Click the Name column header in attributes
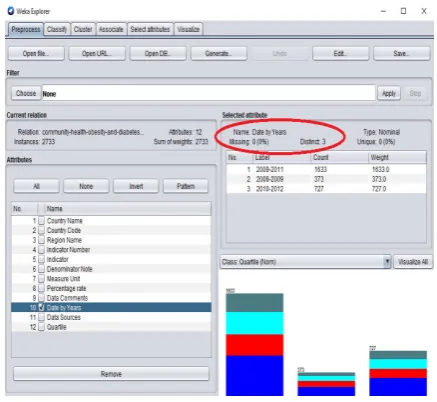Viewport: 437px width, 402px height. [128, 209]
